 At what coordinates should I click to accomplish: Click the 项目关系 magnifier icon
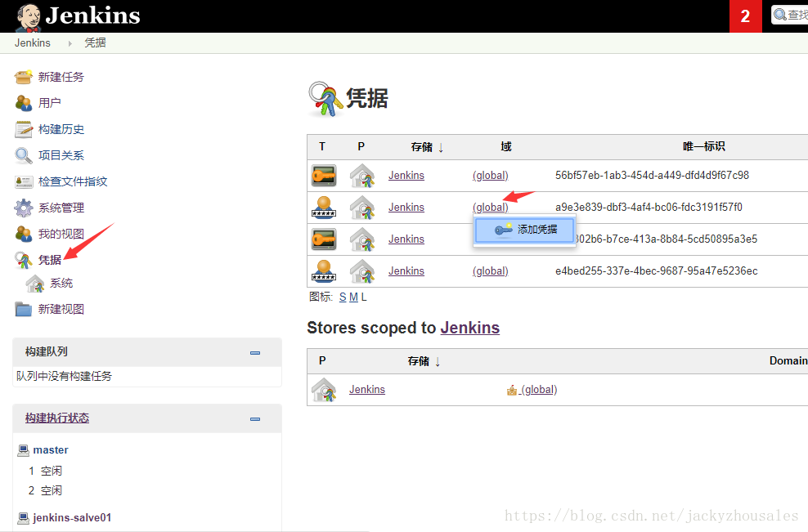[x=23, y=155]
